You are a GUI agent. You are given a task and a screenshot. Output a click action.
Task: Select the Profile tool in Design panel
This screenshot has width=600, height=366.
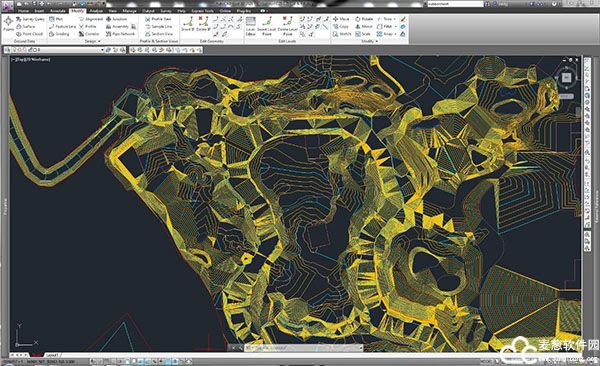point(88,26)
